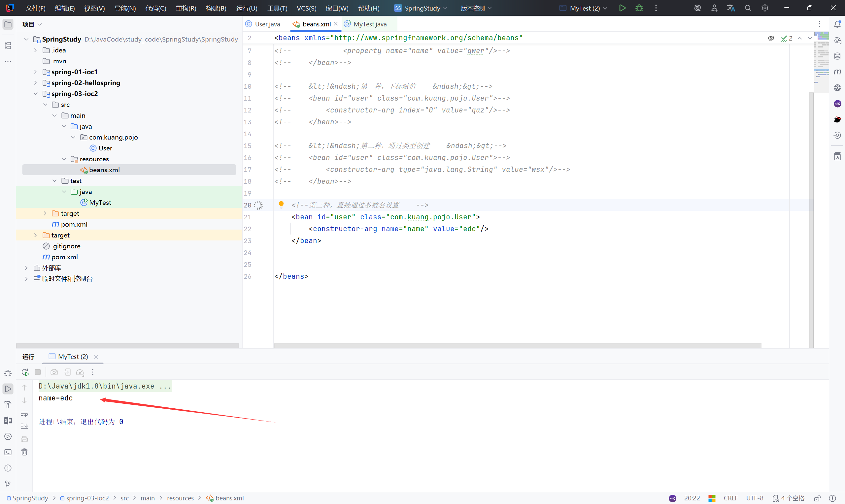Toggle soft-wrap in the Run console
This screenshot has width=845, height=504.
click(x=24, y=414)
